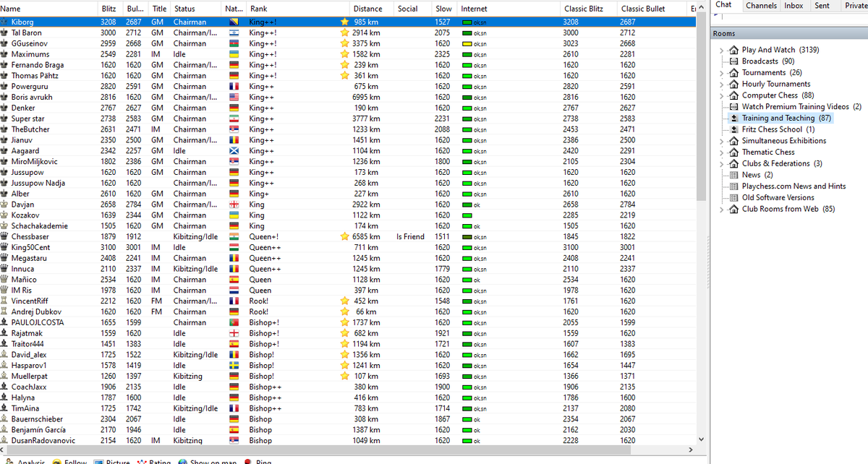The image size is (868, 464).
Task: Click the News room document icon
Action: click(x=733, y=175)
